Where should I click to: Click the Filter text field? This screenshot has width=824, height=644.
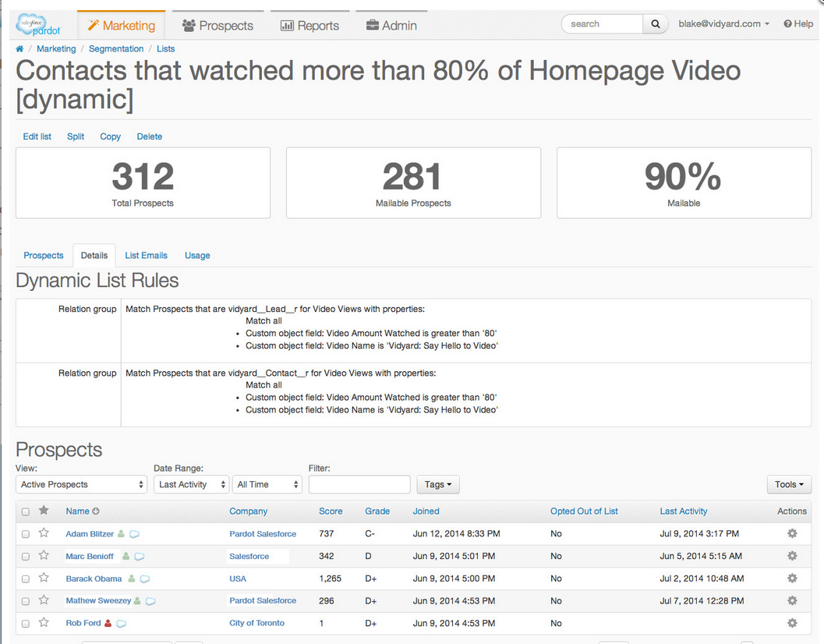tap(359, 484)
